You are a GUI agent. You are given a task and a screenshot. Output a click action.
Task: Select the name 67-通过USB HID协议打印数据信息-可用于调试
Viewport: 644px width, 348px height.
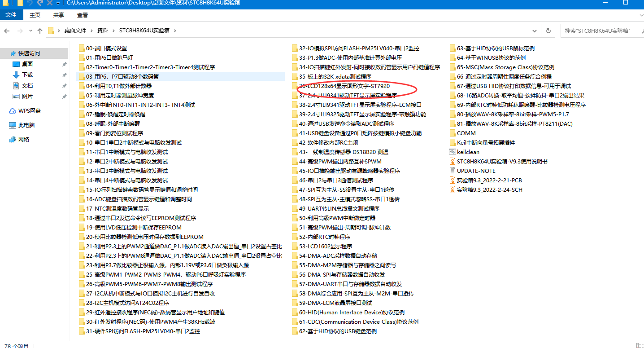pyautogui.click(x=514, y=86)
